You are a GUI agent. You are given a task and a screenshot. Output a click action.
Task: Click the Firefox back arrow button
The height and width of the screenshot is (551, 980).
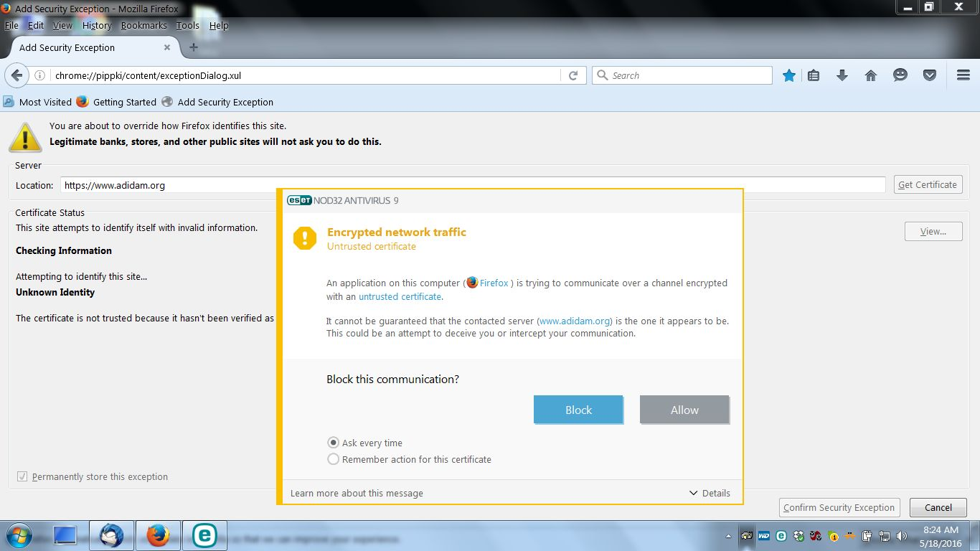(17, 75)
